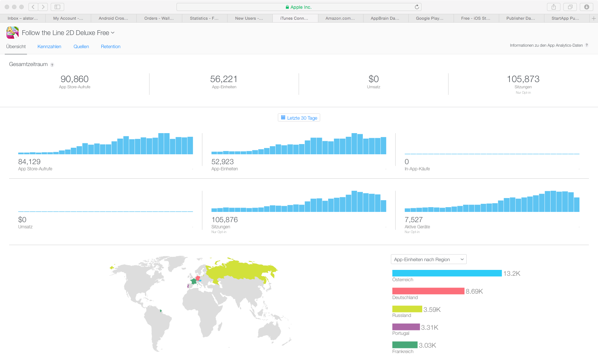
Task: Switch to the Quellen tab
Action: tap(81, 47)
